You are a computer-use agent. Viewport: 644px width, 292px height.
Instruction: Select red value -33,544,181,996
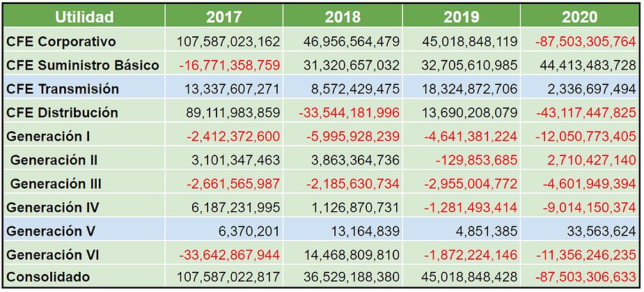click(x=349, y=113)
